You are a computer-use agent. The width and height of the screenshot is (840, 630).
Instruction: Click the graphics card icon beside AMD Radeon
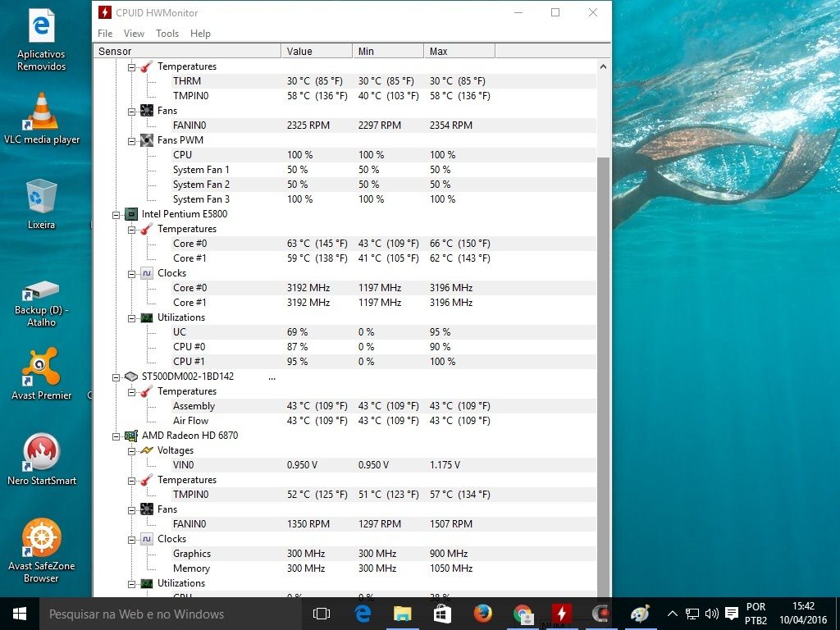tap(131, 436)
